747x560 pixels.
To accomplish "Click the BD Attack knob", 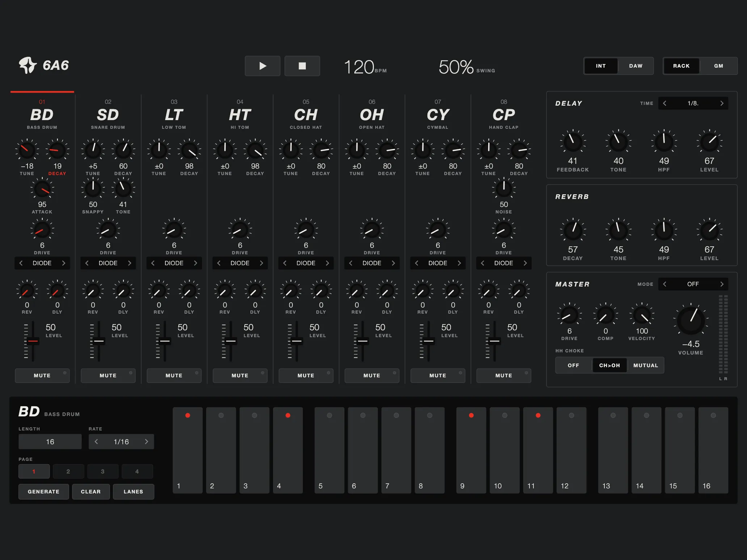I will (x=42, y=189).
